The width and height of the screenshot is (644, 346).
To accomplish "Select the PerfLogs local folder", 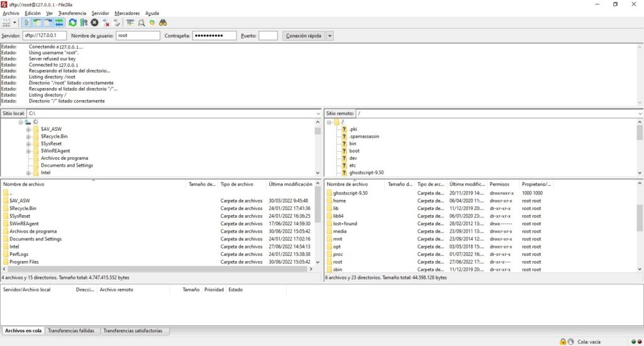I will click(19, 254).
